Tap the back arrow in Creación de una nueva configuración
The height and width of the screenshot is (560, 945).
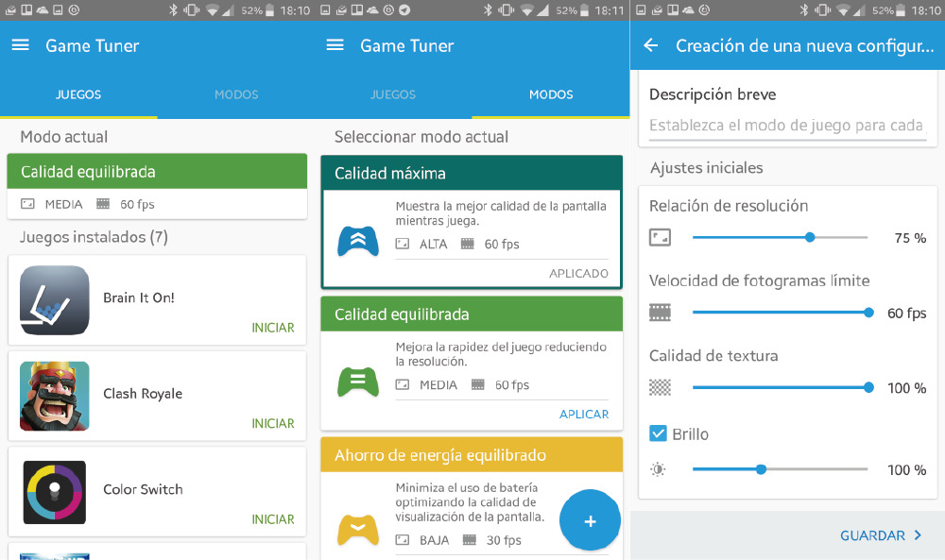[650, 45]
